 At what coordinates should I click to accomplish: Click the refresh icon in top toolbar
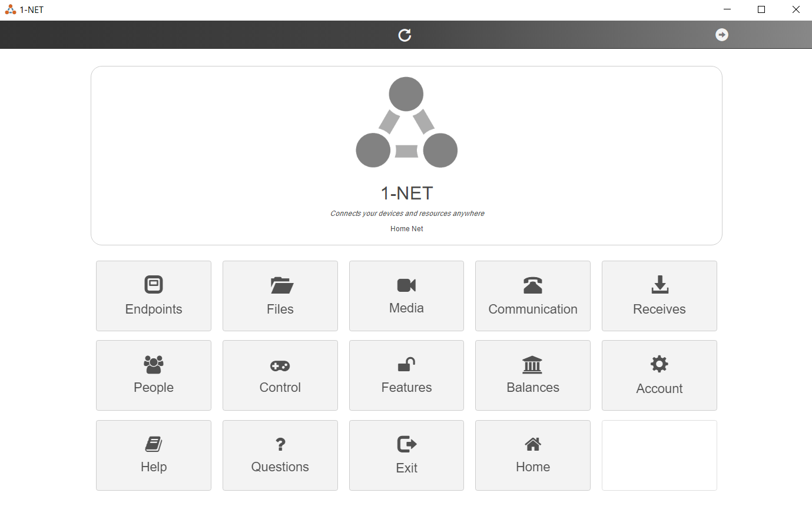[x=405, y=35]
